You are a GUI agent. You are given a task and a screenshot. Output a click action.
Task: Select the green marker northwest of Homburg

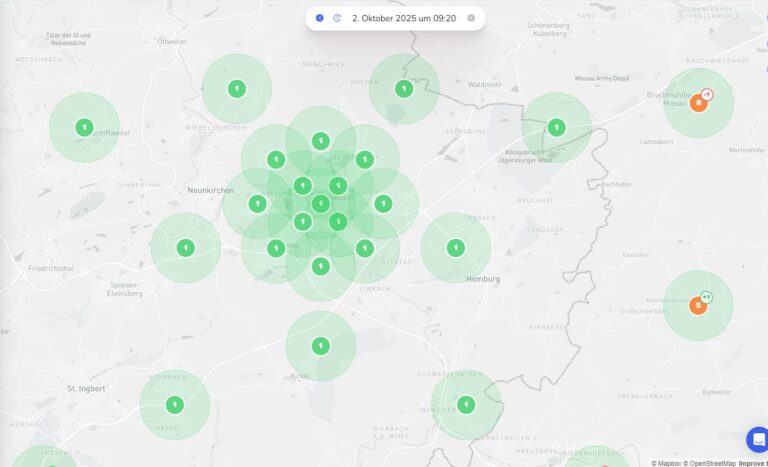[456, 248]
